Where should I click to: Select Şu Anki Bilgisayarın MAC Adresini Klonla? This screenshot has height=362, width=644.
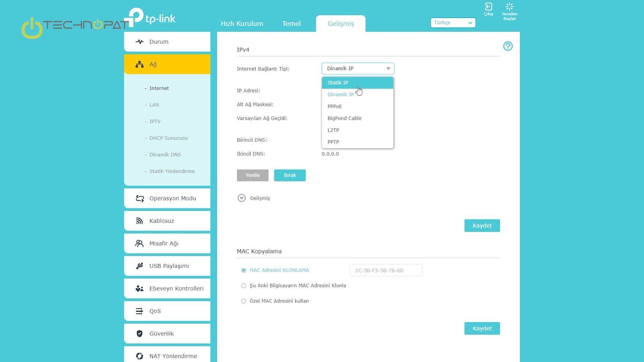[244, 286]
